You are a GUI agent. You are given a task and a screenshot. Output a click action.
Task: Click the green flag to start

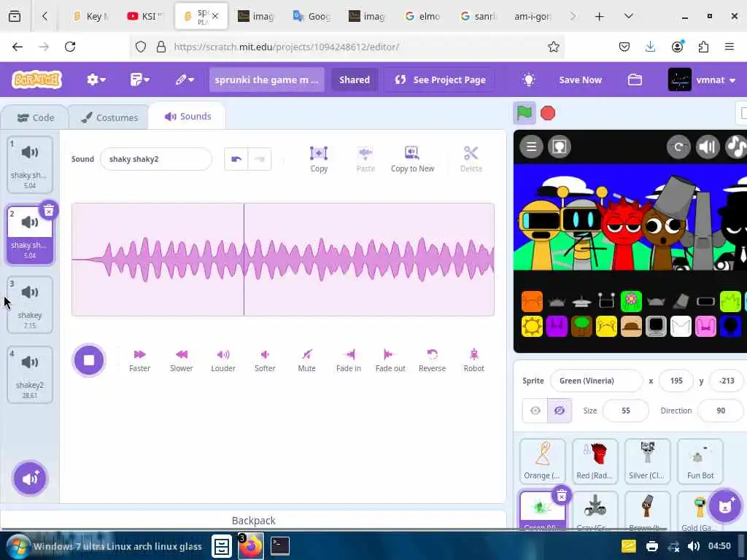(x=524, y=113)
